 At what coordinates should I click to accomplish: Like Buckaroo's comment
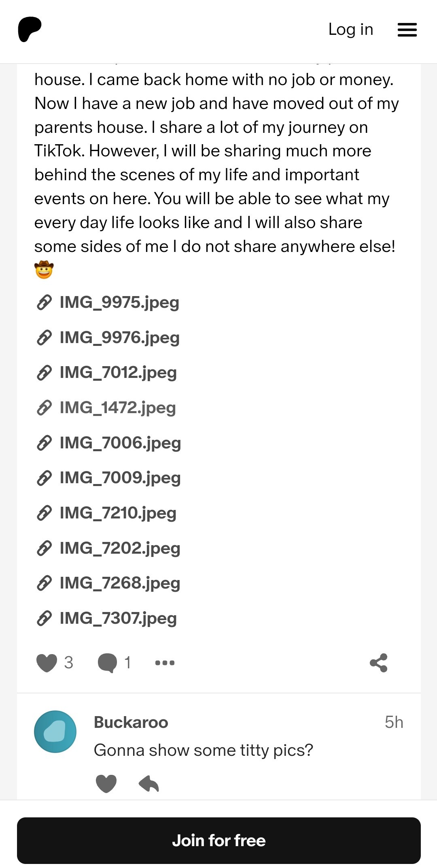pos(106,783)
